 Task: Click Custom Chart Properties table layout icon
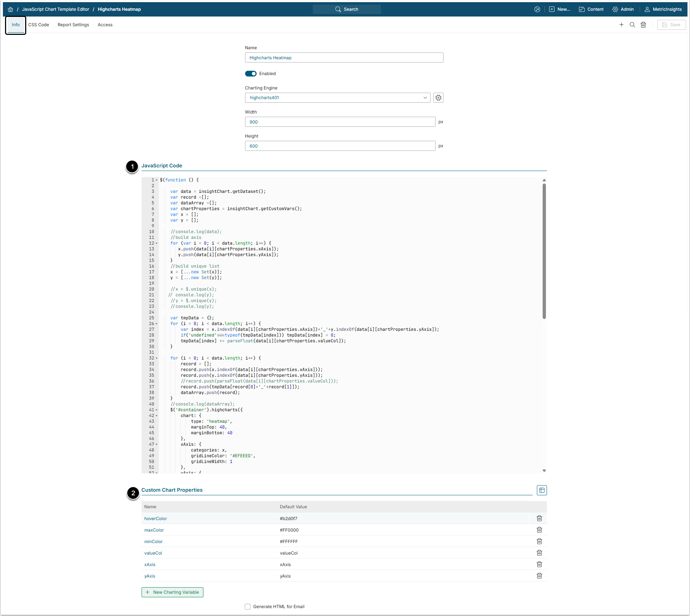click(542, 490)
